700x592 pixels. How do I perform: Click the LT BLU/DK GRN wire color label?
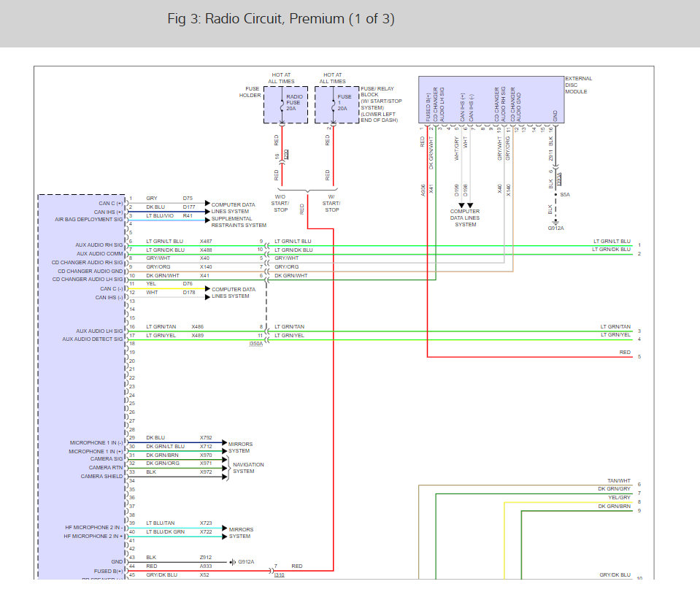pos(165,531)
